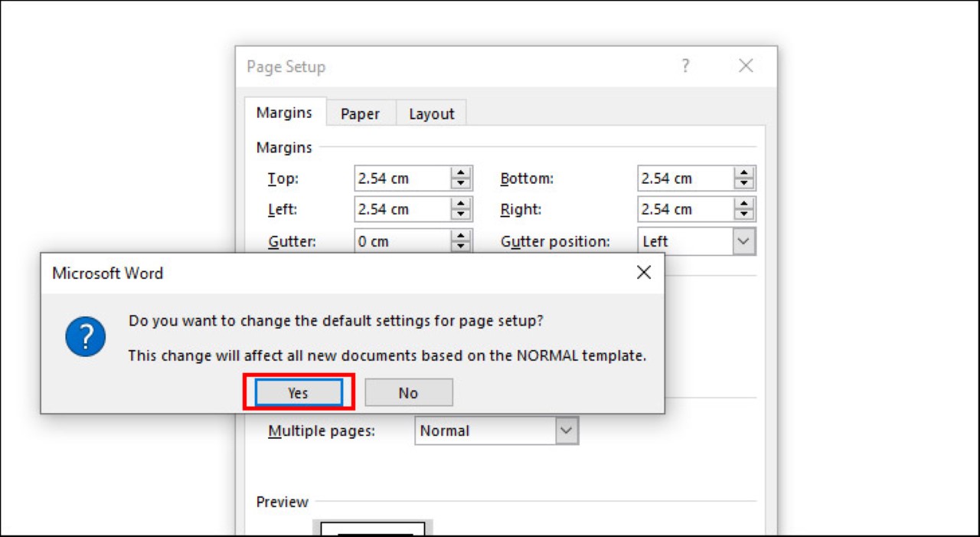The image size is (980, 537).
Task: Increase the Bottom margin with up arrow
Action: pyautogui.click(x=743, y=174)
